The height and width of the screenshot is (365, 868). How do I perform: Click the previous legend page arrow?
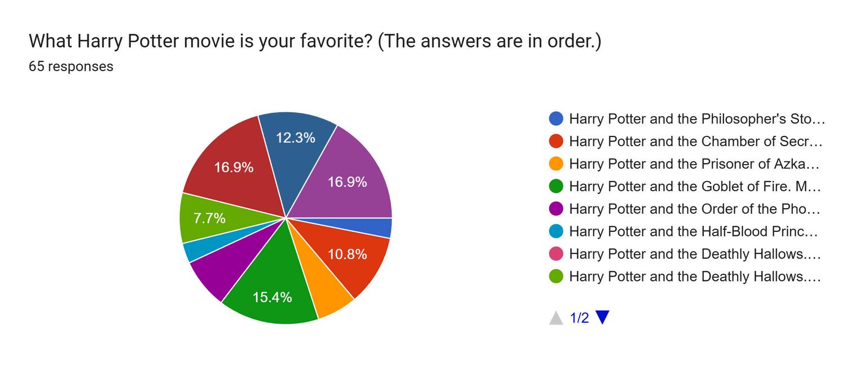[556, 318]
